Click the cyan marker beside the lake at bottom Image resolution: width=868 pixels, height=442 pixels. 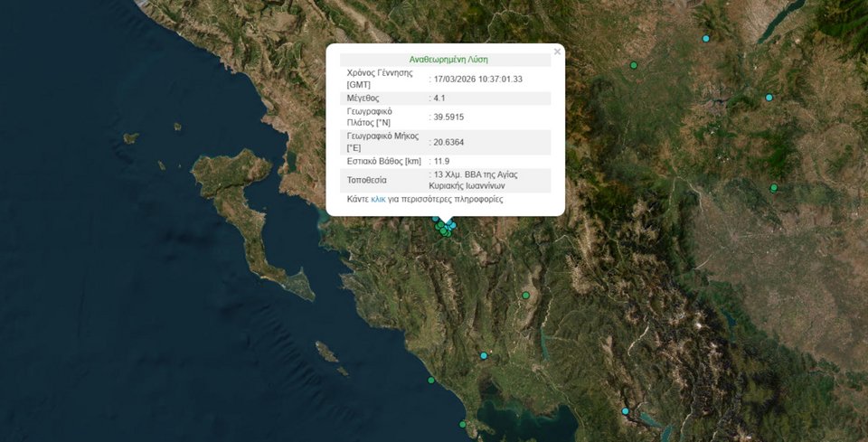click(x=625, y=411)
